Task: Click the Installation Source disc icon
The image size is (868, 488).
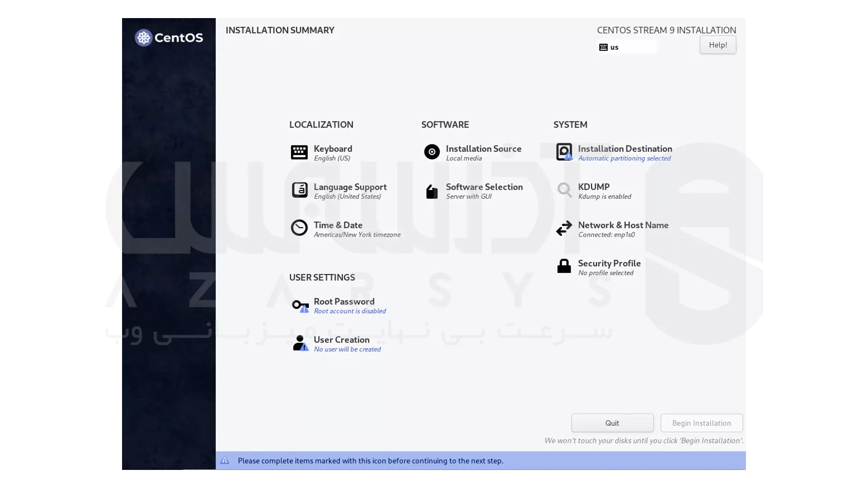Action: tap(432, 152)
